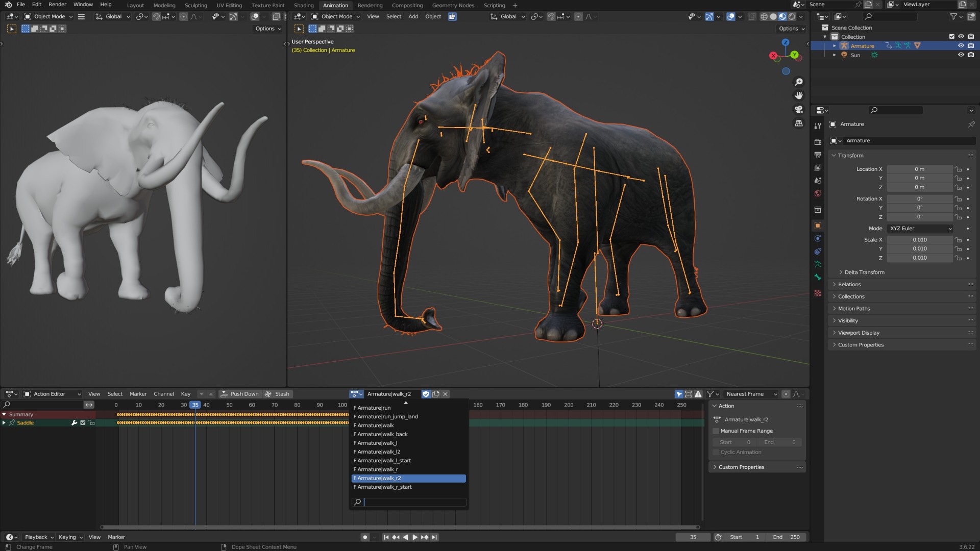The height and width of the screenshot is (551, 980).
Task: Select solid viewport shading
Action: 773,17
